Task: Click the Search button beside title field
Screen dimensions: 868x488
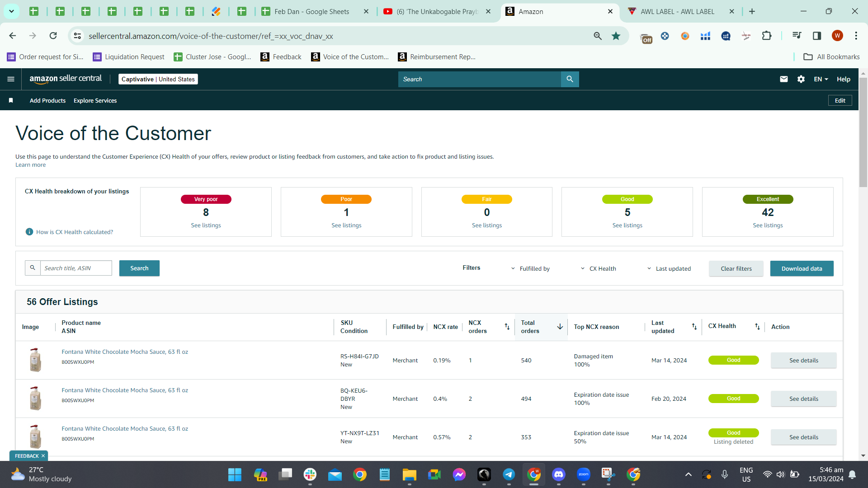Action: (x=139, y=268)
